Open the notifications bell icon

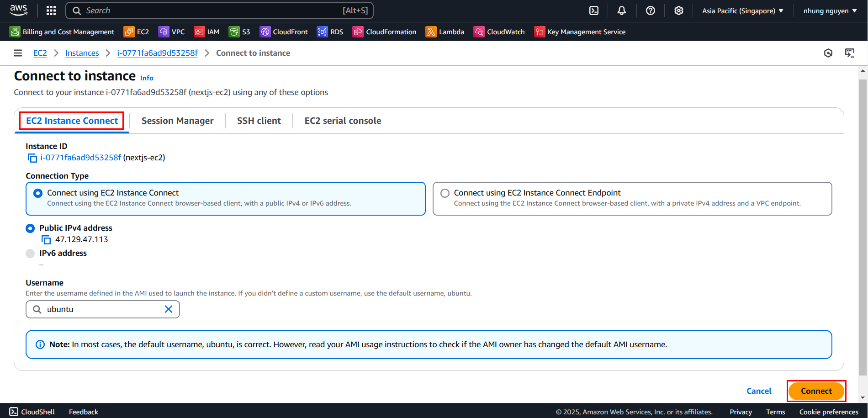tap(622, 11)
